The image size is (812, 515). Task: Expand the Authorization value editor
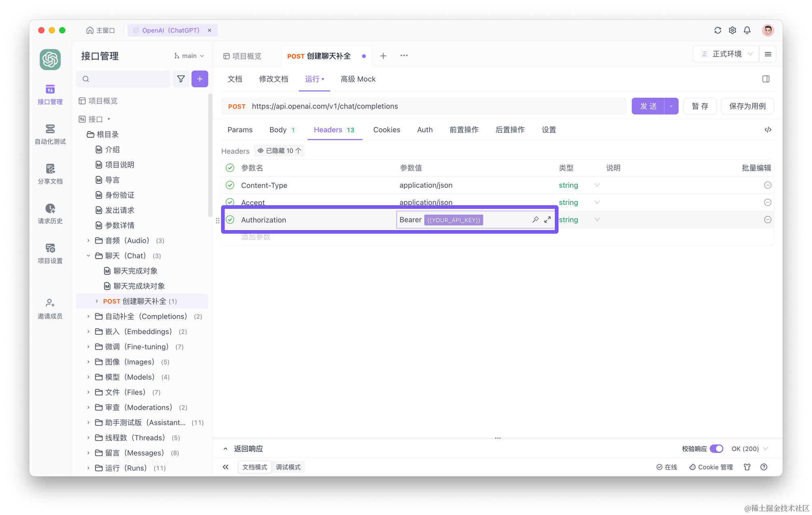click(547, 220)
